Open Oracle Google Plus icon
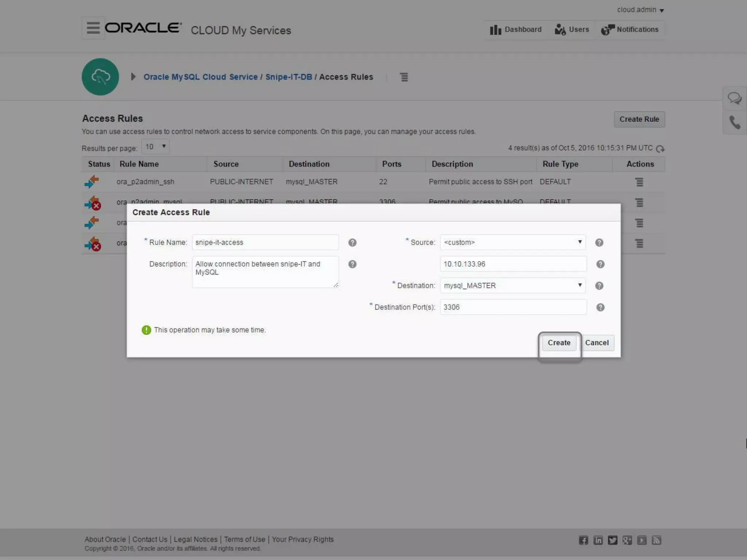747x560 pixels. pyautogui.click(x=627, y=540)
